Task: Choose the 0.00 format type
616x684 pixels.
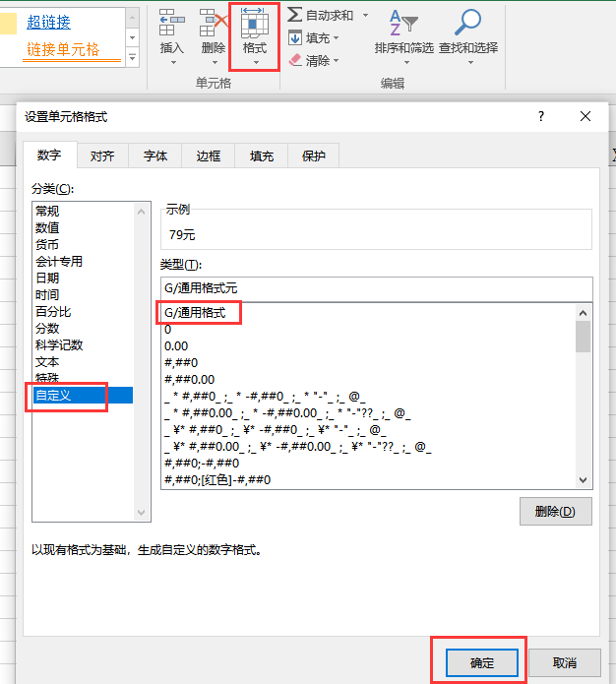Action: (369, 346)
